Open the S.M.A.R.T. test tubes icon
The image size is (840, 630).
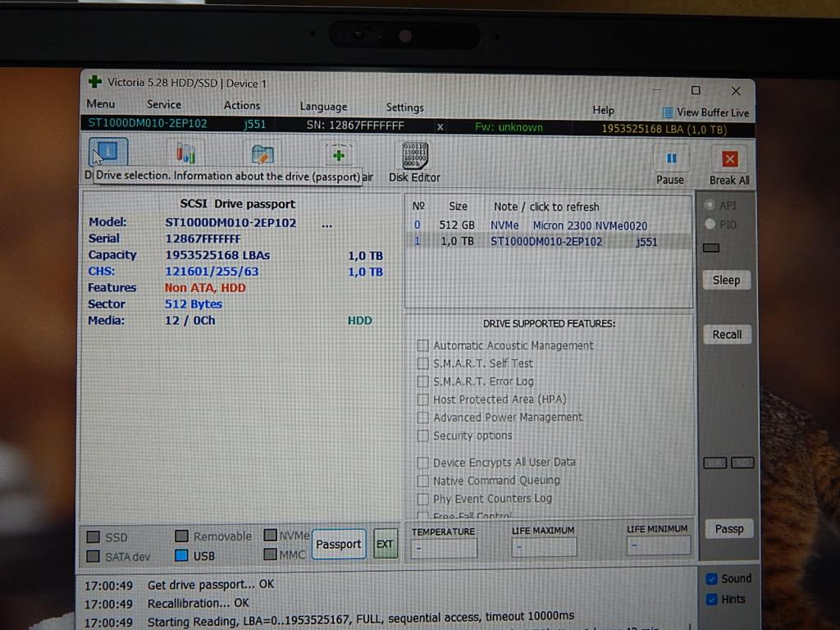[x=185, y=153]
